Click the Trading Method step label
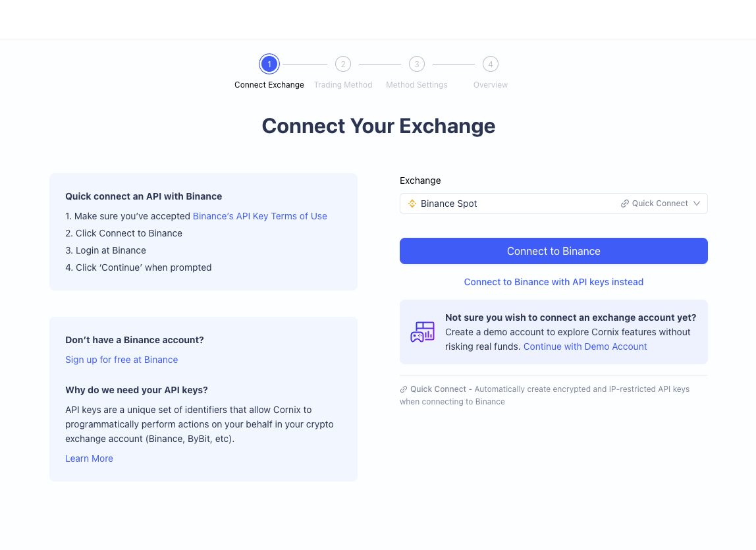This screenshot has width=756, height=550. tap(343, 85)
